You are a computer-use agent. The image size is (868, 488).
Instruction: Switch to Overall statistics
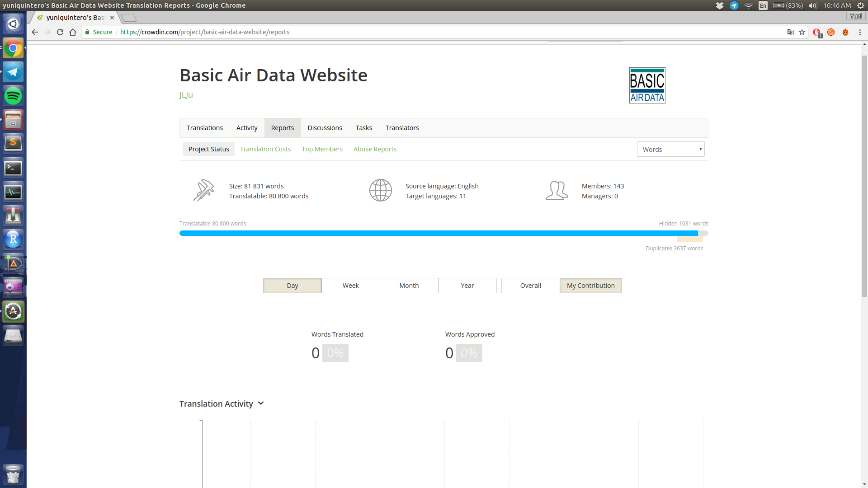click(x=531, y=286)
